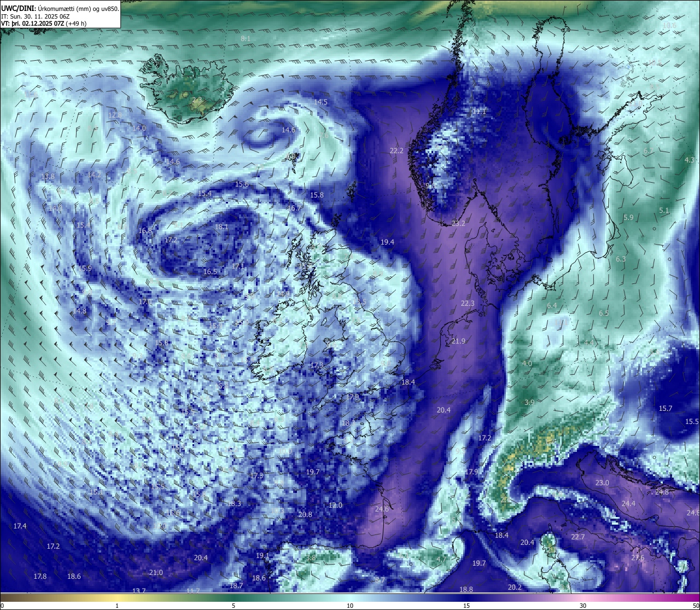Click the 2.3 value over Iceland
The width and height of the screenshot is (700, 610).
click(197, 100)
